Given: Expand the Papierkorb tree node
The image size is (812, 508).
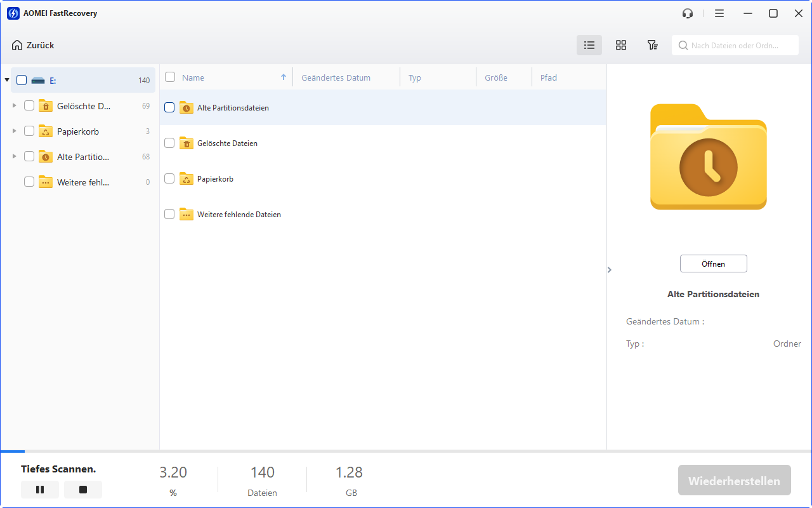Looking at the screenshot, I should pyautogui.click(x=15, y=131).
